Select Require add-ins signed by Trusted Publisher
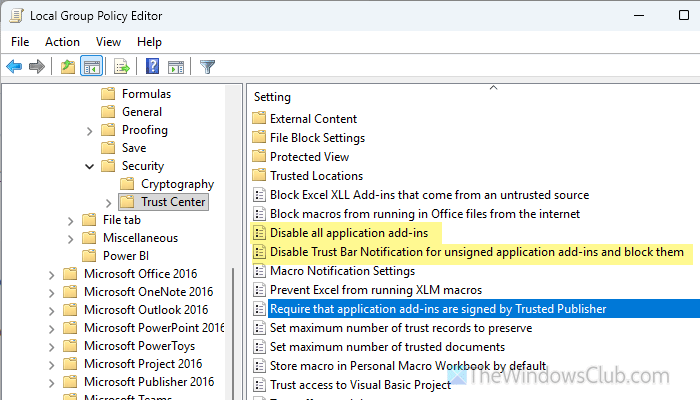 click(x=438, y=309)
